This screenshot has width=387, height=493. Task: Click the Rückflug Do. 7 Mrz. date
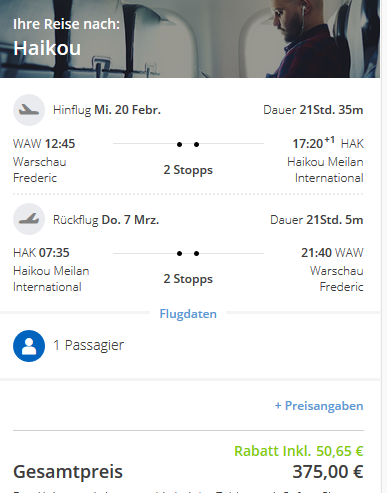tap(106, 220)
